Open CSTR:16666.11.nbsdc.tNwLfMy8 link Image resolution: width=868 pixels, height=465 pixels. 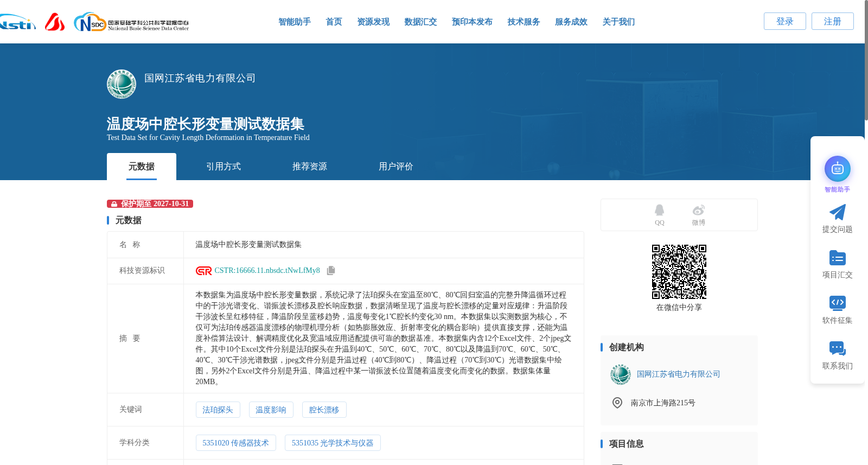(267, 270)
